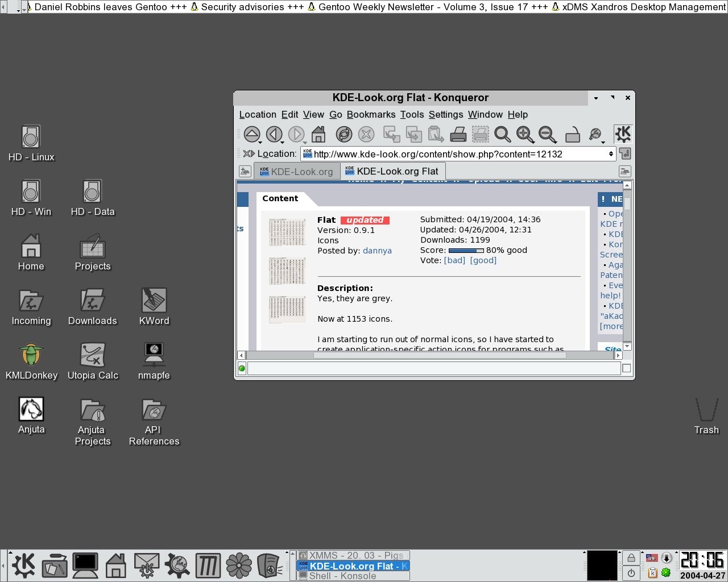Click the Paste icon in Konqueror toolbar

tap(436, 134)
